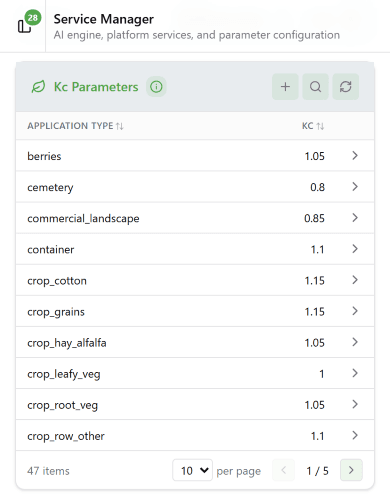Viewport: 390px width, 503px height.
Task: Click the 1 / 5 page indicator
Action: 317,471
